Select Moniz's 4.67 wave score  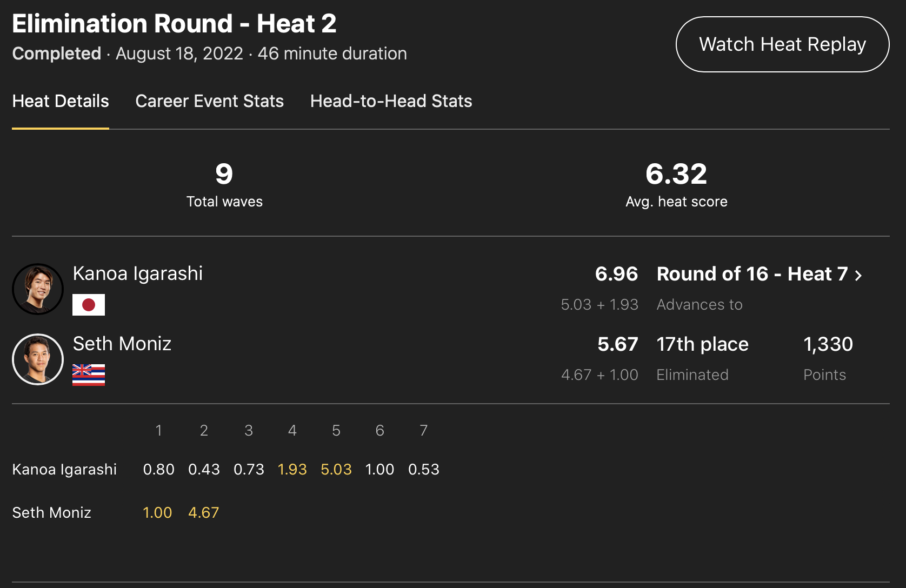click(203, 512)
